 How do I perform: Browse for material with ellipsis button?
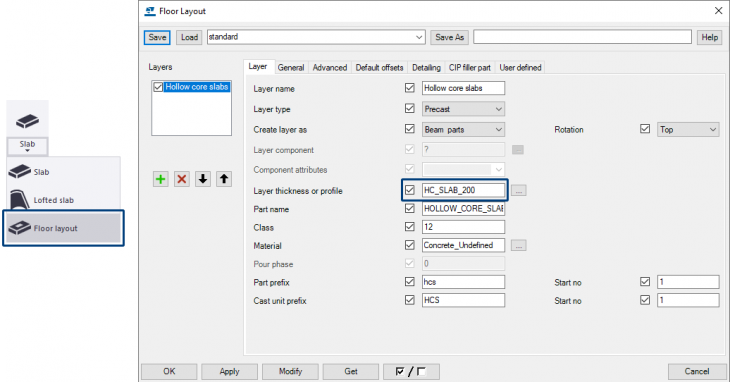(x=519, y=245)
